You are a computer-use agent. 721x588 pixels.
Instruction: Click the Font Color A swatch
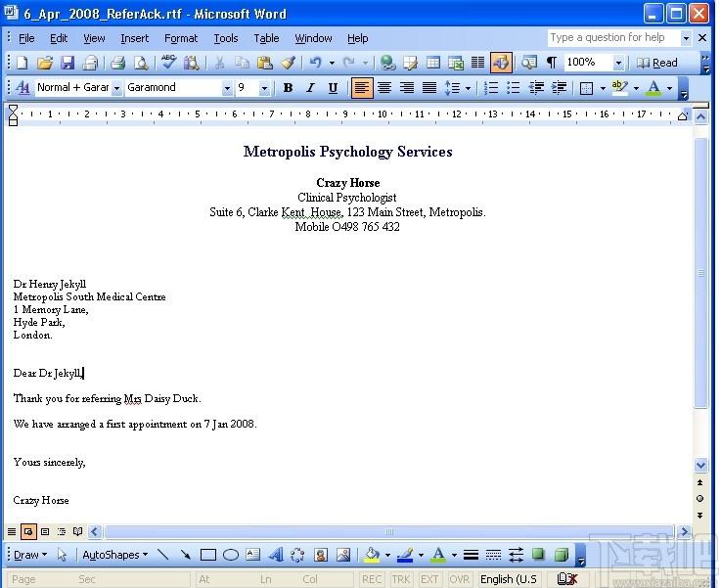(653, 87)
